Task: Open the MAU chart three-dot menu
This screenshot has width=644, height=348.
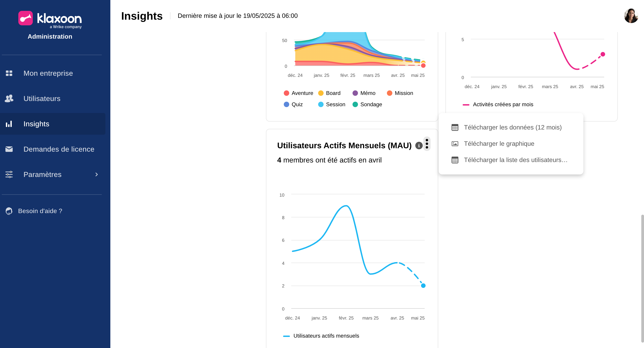Action: coord(427,144)
